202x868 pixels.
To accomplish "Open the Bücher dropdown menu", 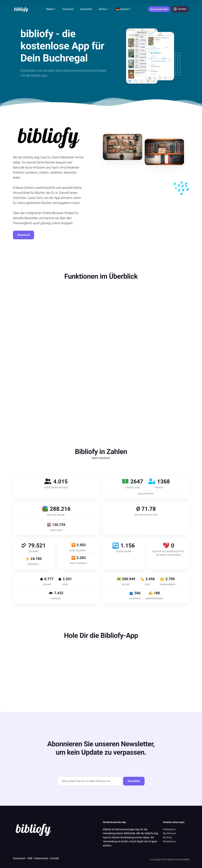I will [104, 9].
